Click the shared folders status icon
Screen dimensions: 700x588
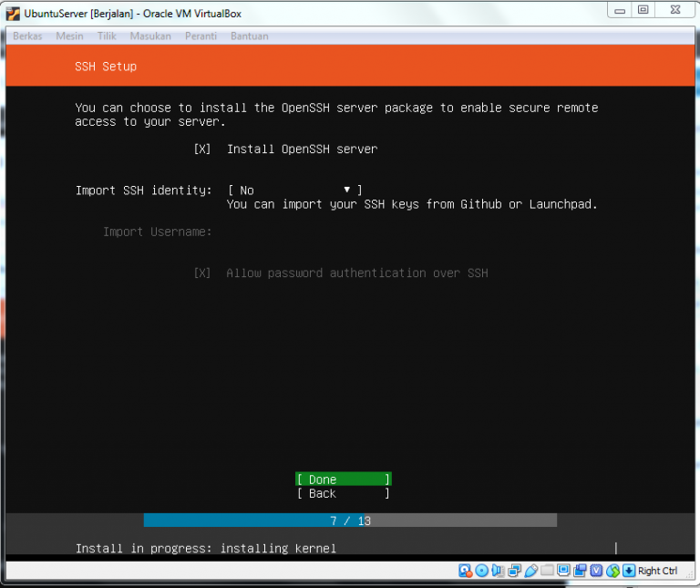(547, 571)
